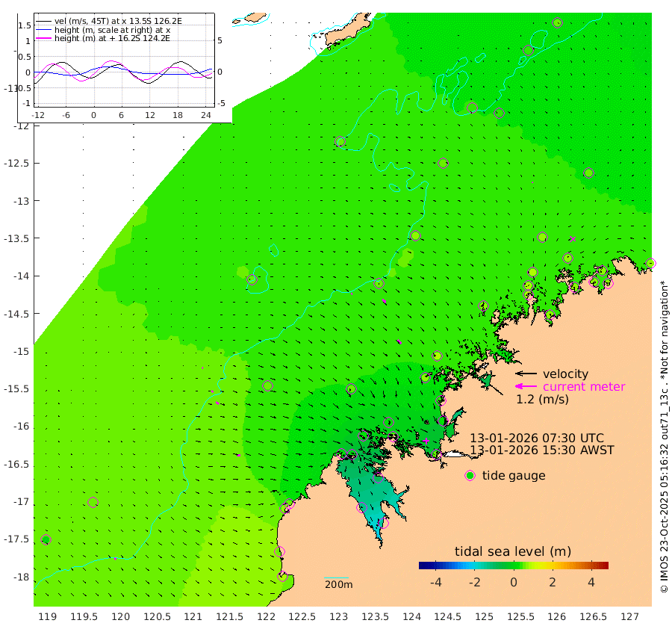Click colorbar tick label '-4'
Screen dimensions: 672x632
point(435,582)
